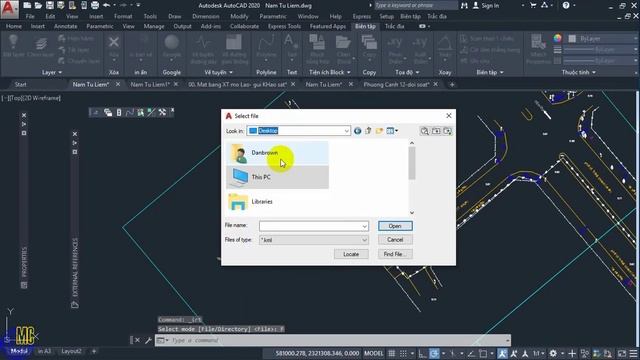Switch to the In A3 layout tab
This screenshot has height=360, width=640.
[x=44, y=351]
